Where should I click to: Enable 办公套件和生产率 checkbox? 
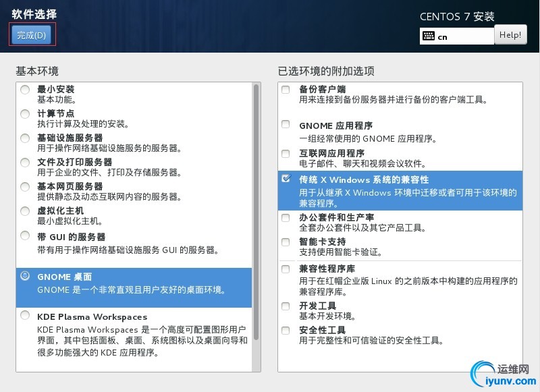(286, 218)
